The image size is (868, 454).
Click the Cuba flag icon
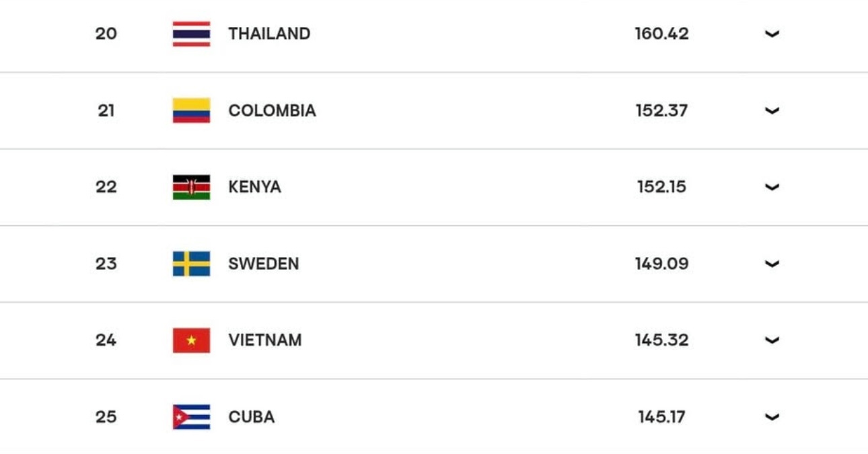191,417
